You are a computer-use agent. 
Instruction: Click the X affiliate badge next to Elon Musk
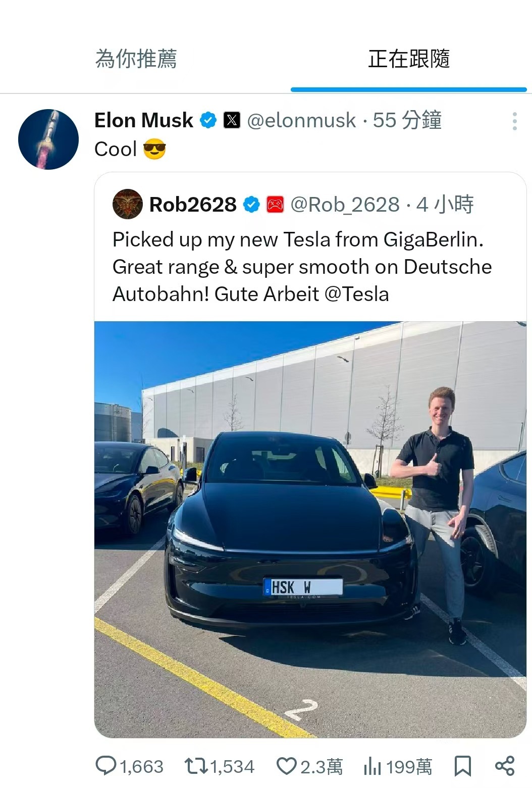click(x=232, y=120)
